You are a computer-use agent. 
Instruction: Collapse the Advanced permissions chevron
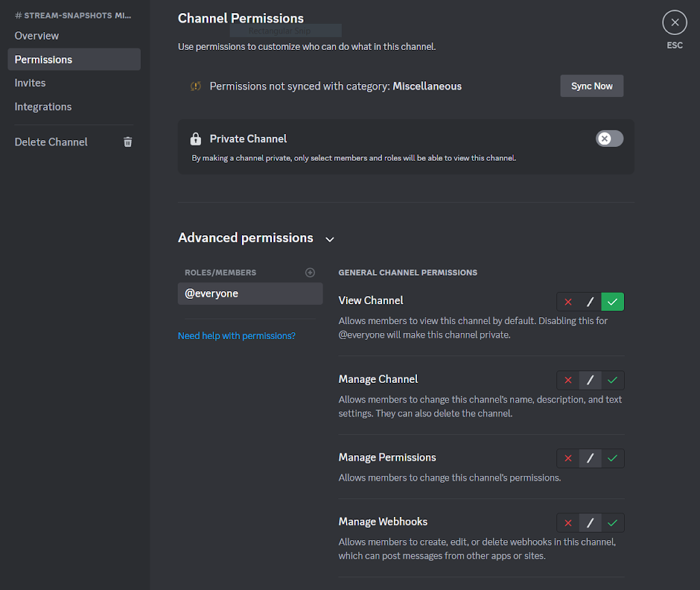(x=330, y=239)
